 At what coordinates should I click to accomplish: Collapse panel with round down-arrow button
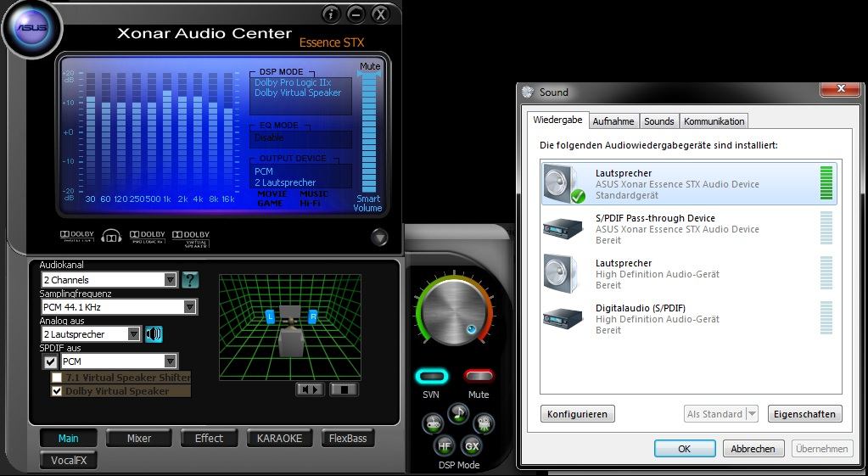pos(380,238)
